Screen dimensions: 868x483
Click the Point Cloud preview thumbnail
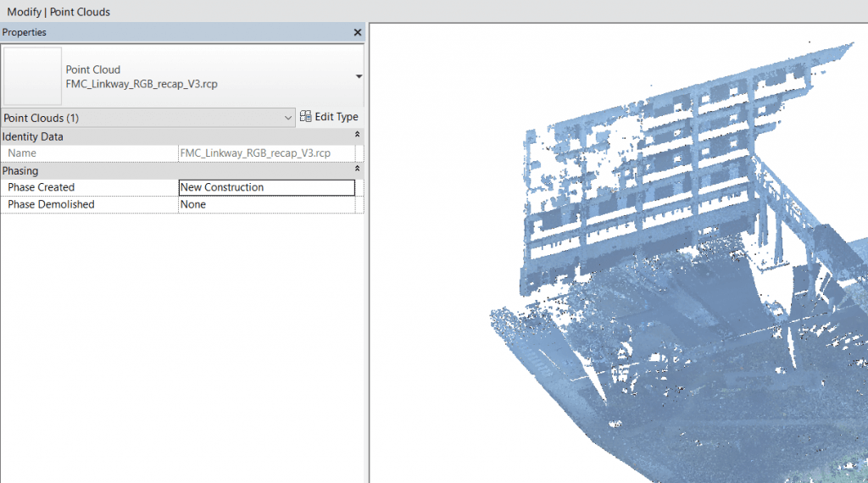[x=33, y=75]
